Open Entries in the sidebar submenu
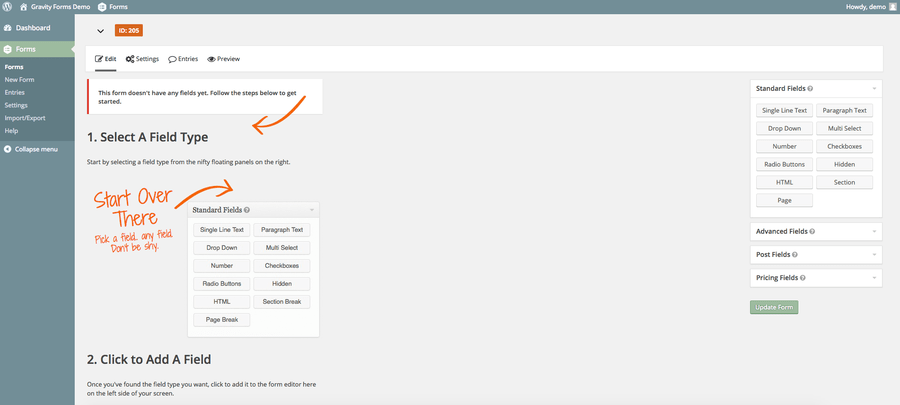This screenshot has width=900, height=405. point(14,92)
